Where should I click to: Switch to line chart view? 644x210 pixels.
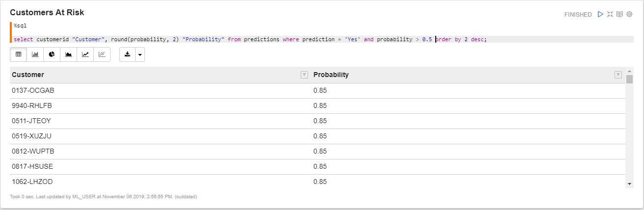(85, 54)
